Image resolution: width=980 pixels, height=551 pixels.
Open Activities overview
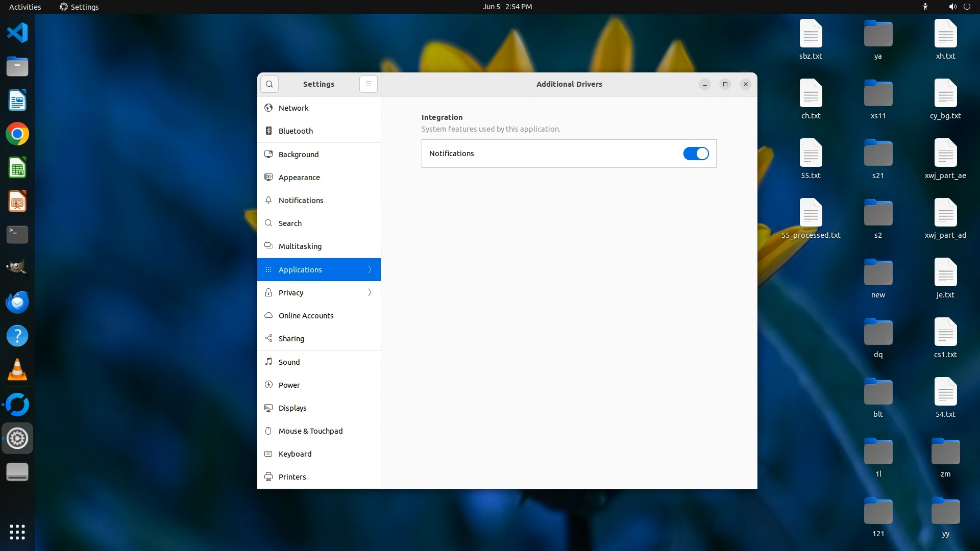click(x=25, y=7)
